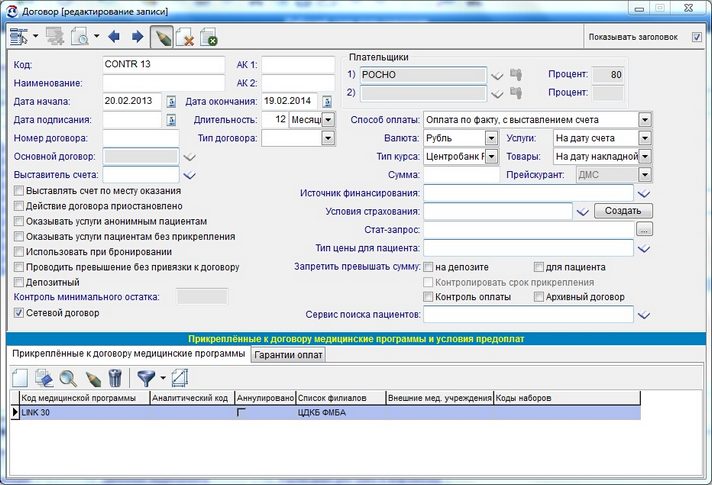Open the Валюта dropdown showing Рубль
The width and height of the screenshot is (712, 485).
pyautogui.click(x=491, y=138)
